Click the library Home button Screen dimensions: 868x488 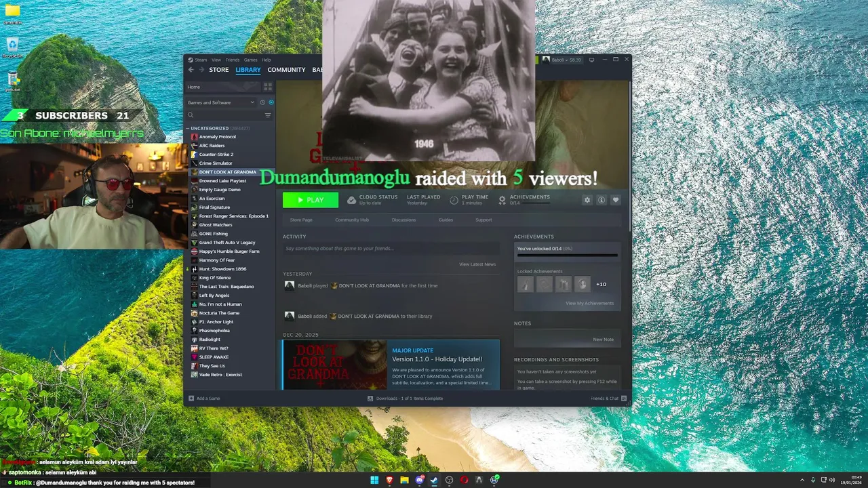point(223,87)
